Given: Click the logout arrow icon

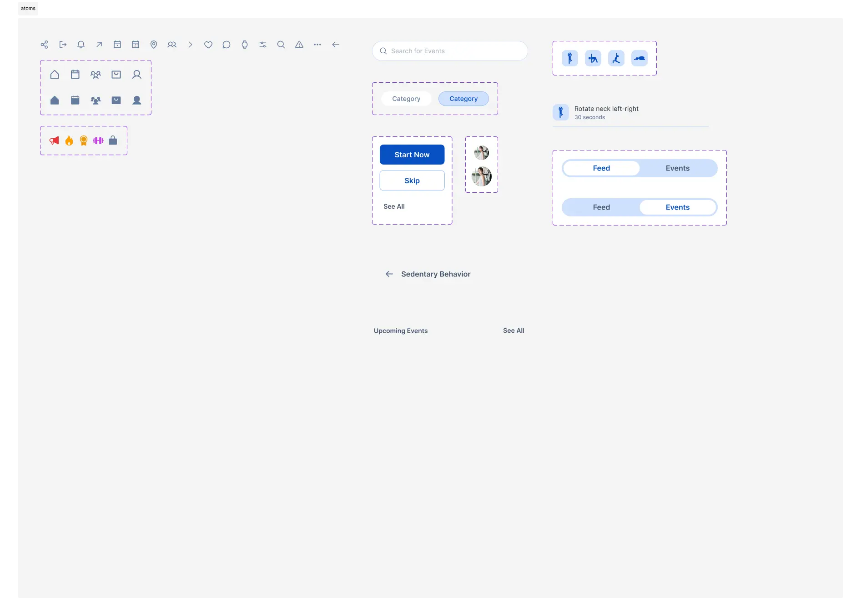Looking at the screenshot, I should coord(63,45).
